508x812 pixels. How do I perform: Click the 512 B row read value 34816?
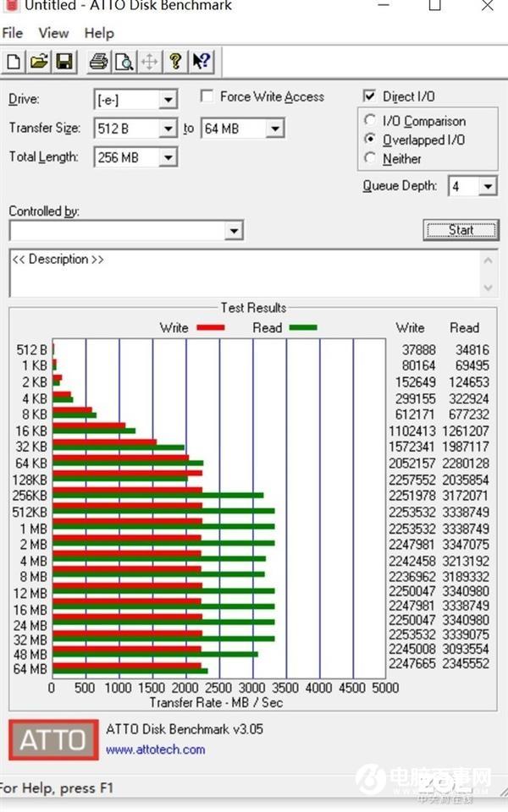472,349
